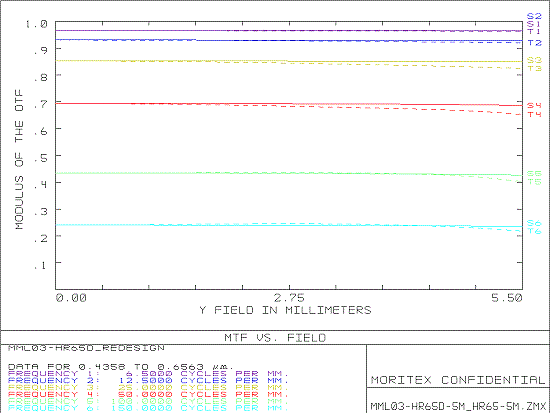Select the cyan T6 curve label
This screenshot has height=413, width=550.
click(535, 231)
